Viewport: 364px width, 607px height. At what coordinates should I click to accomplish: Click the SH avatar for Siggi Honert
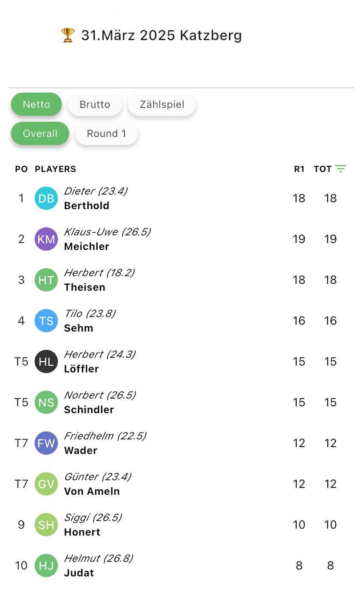(46, 525)
